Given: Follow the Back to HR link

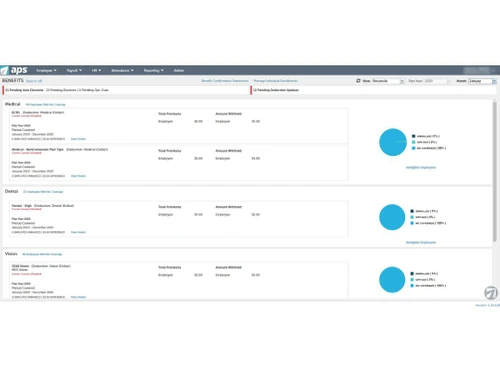Looking at the screenshot, I should coord(34,81).
